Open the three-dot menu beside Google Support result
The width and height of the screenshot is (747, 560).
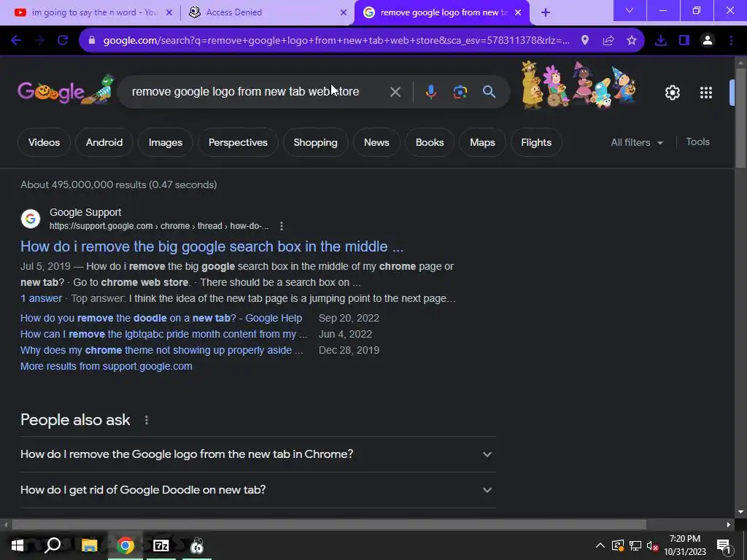click(282, 226)
